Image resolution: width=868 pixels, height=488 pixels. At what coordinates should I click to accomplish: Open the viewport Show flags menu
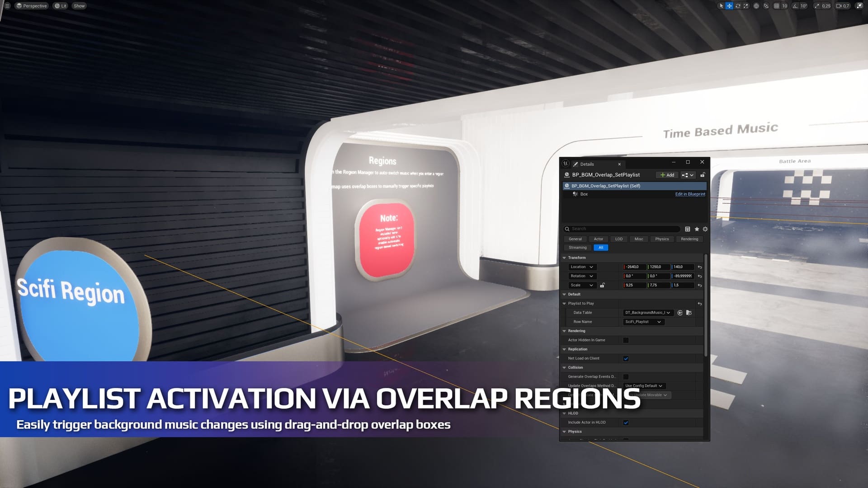point(79,6)
